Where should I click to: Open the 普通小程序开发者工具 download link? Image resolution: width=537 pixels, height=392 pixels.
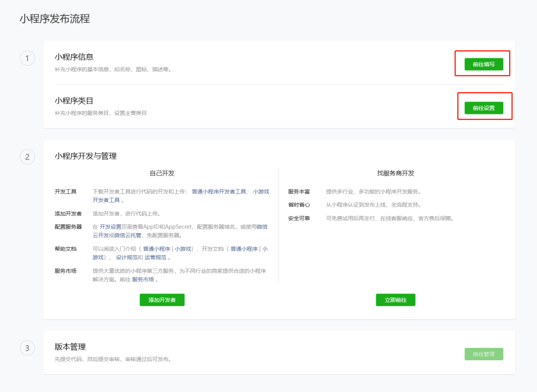tap(219, 192)
